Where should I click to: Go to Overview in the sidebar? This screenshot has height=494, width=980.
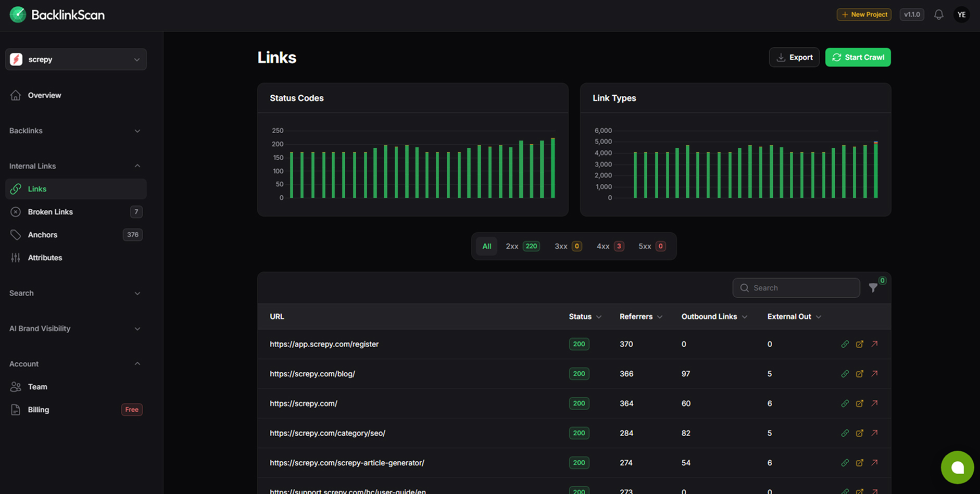(x=76, y=95)
